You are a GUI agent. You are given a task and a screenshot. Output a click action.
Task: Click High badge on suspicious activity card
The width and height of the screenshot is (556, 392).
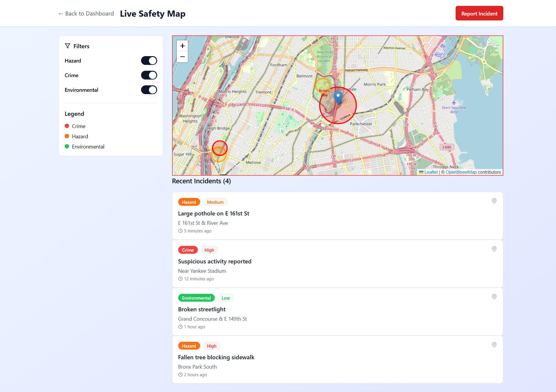tap(209, 250)
